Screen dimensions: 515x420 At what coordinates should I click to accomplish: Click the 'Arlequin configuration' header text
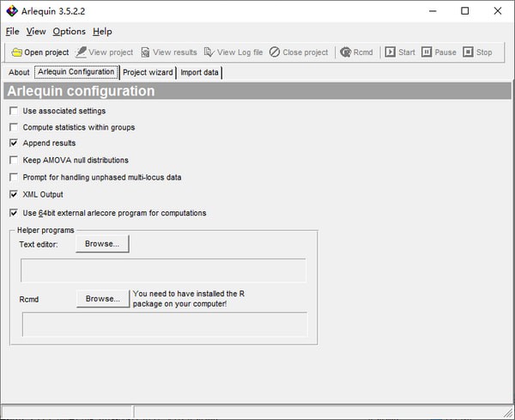point(81,91)
